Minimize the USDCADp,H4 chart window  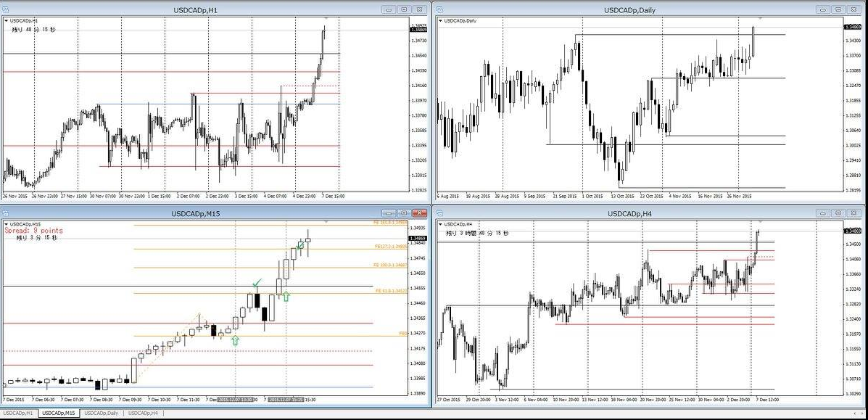823,213
